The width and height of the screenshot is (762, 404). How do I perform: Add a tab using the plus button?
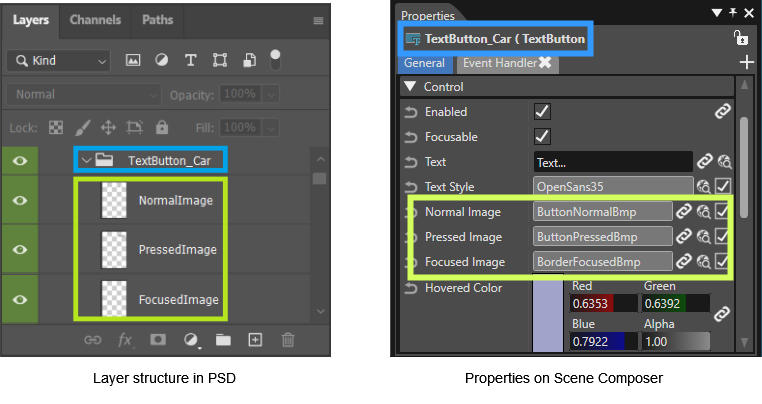click(746, 62)
